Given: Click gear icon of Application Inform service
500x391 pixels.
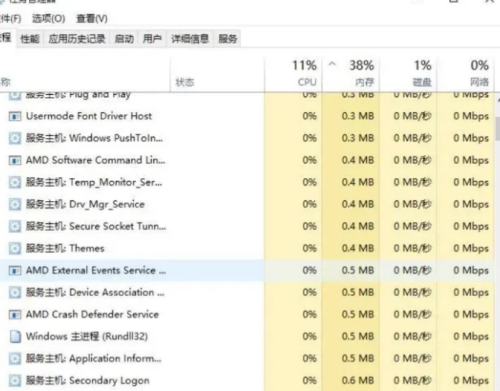Looking at the screenshot, I should [x=15, y=358].
